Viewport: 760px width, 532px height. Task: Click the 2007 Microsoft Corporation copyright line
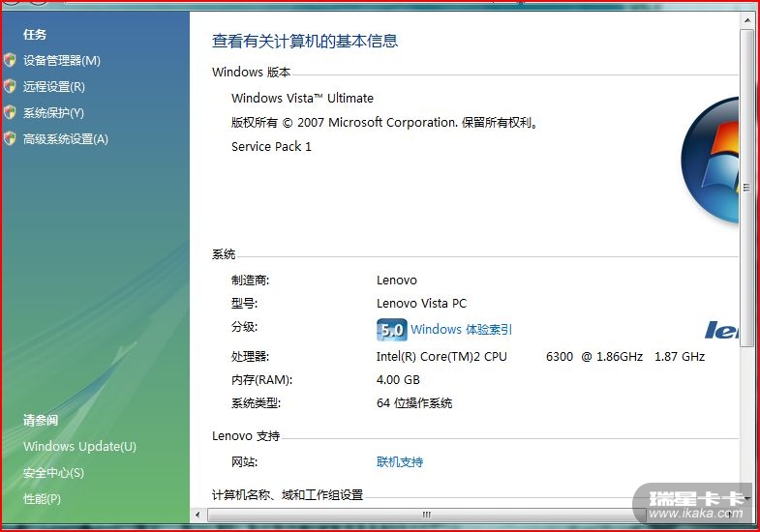(385, 123)
